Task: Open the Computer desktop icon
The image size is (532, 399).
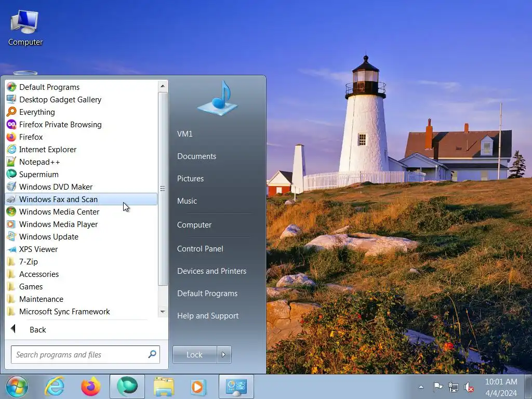Action: (x=25, y=27)
